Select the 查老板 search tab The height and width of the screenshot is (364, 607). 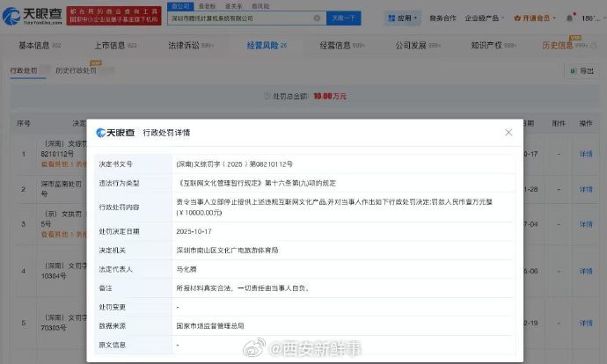click(x=207, y=6)
